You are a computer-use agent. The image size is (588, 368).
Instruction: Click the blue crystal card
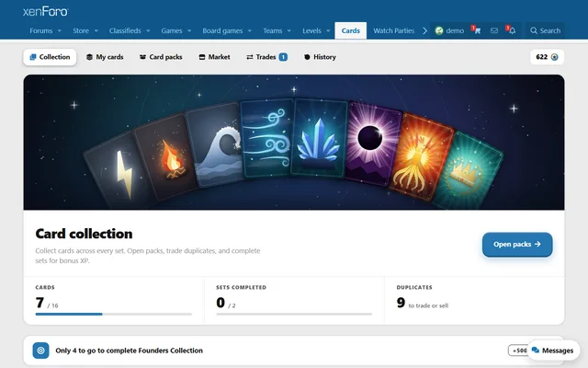click(x=319, y=138)
